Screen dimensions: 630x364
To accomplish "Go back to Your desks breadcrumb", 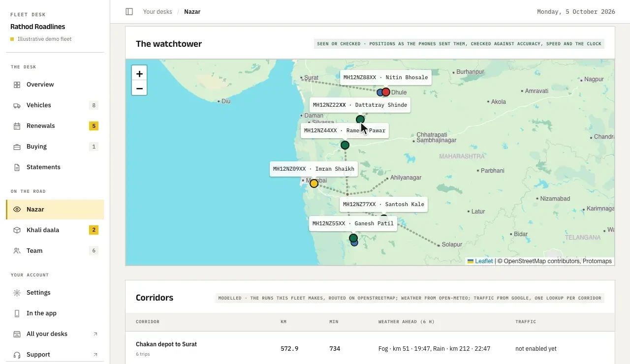I will point(157,11).
